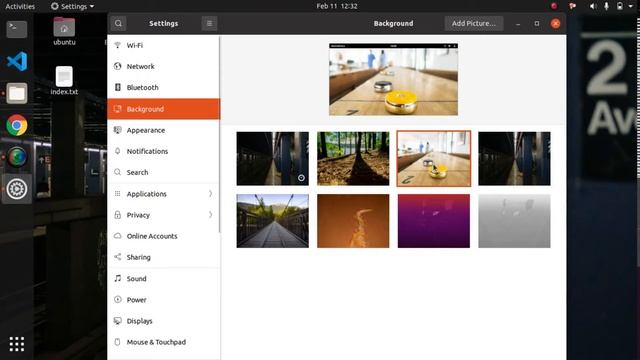The height and width of the screenshot is (360, 640).
Task: Launch Google Chrome from the dock
Action: 17,125
